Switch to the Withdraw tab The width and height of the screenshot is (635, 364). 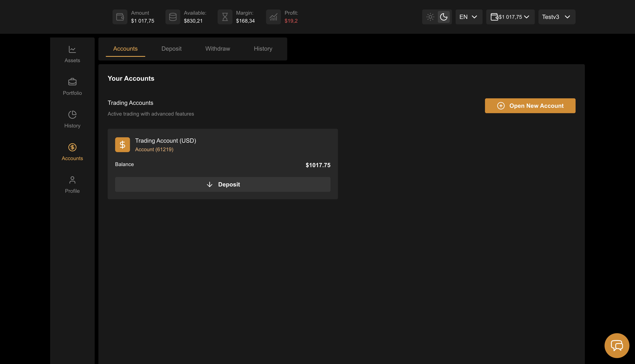click(x=217, y=49)
